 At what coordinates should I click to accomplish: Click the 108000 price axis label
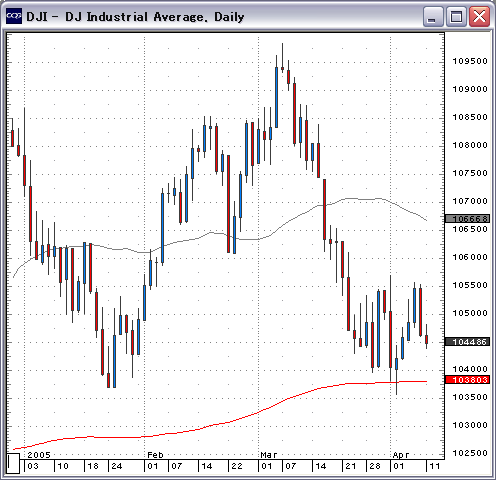click(x=470, y=145)
